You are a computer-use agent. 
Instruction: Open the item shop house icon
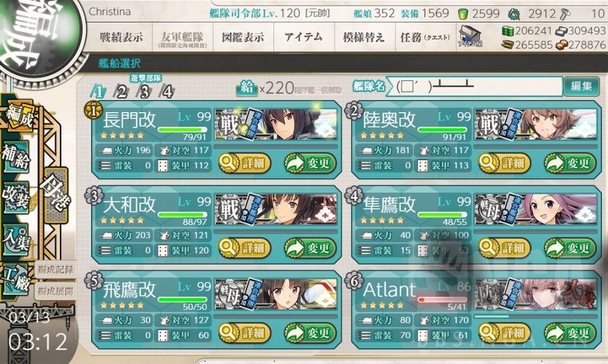[470, 36]
